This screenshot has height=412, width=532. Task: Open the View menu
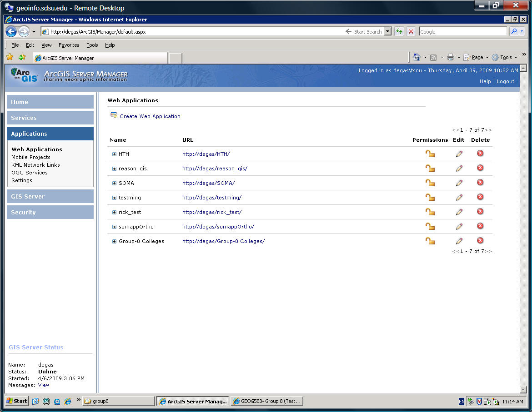(46, 45)
